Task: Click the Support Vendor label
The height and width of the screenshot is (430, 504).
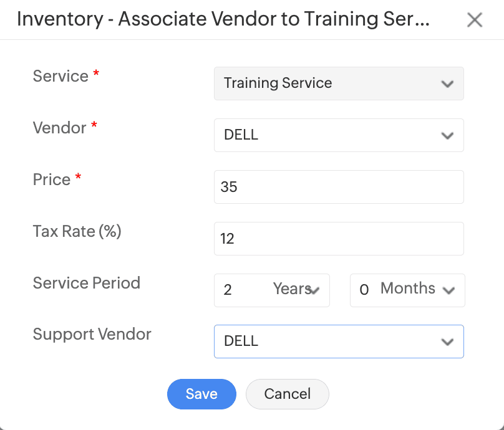Action: tap(92, 335)
